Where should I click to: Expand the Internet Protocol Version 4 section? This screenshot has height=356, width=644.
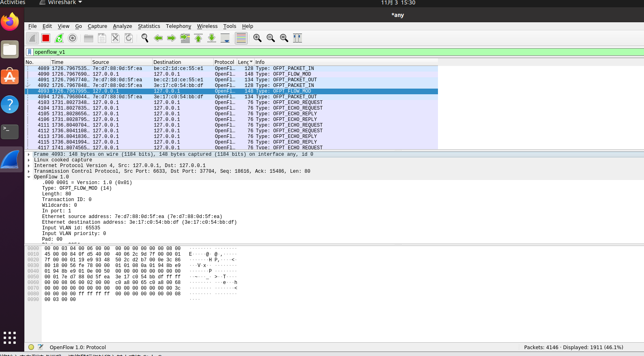click(29, 166)
